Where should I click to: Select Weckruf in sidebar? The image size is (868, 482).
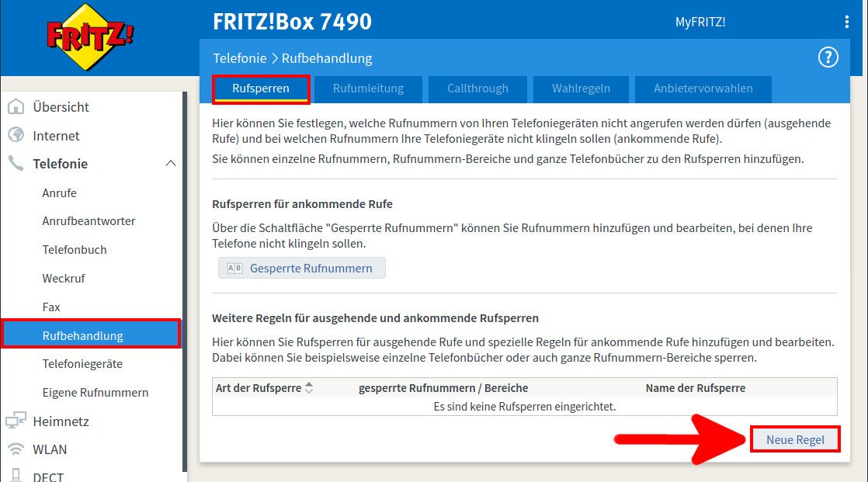[63, 279]
